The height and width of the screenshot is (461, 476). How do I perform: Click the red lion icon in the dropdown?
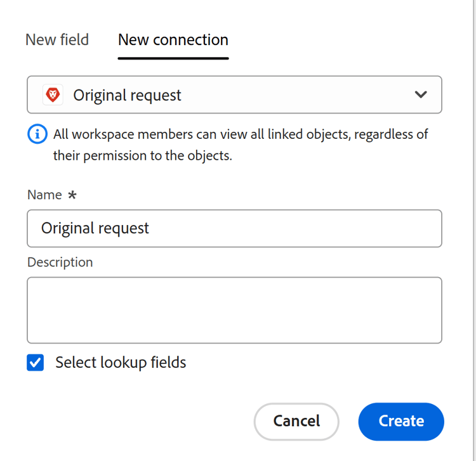point(53,95)
